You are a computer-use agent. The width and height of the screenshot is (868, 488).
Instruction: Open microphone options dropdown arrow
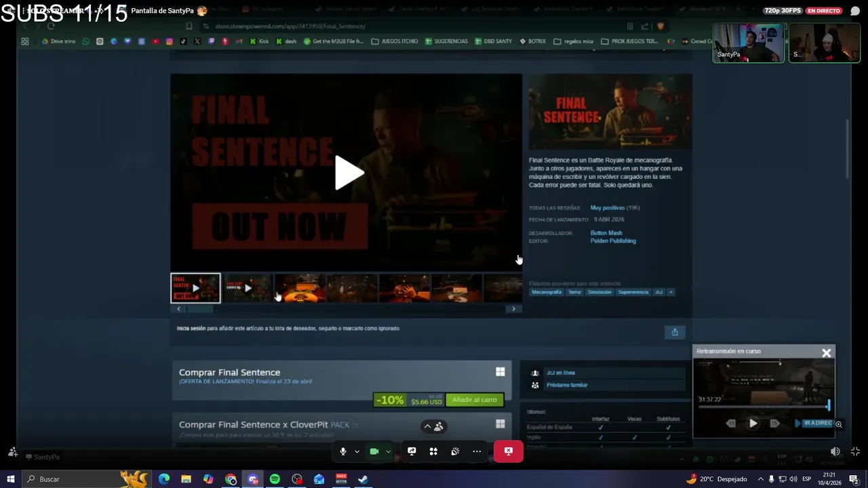357,451
